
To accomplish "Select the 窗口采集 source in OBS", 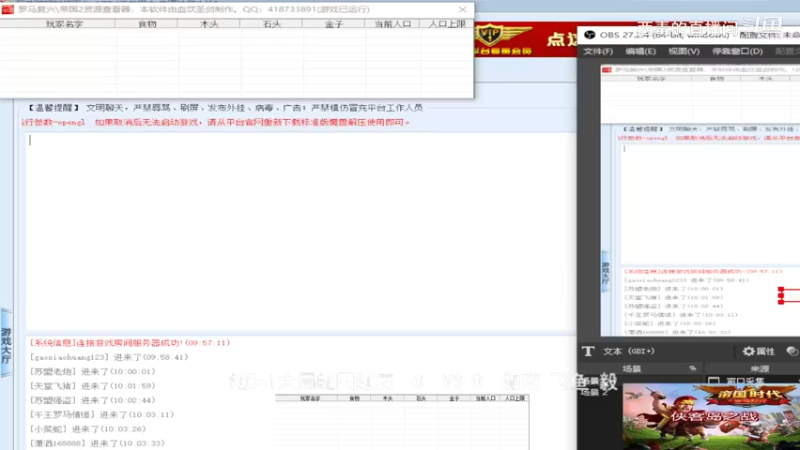I will click(x=745, y=381).
